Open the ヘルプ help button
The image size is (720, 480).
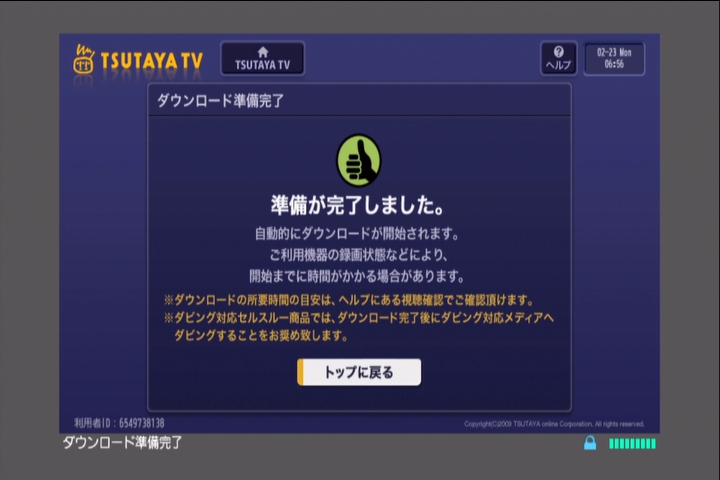point(558,58)
